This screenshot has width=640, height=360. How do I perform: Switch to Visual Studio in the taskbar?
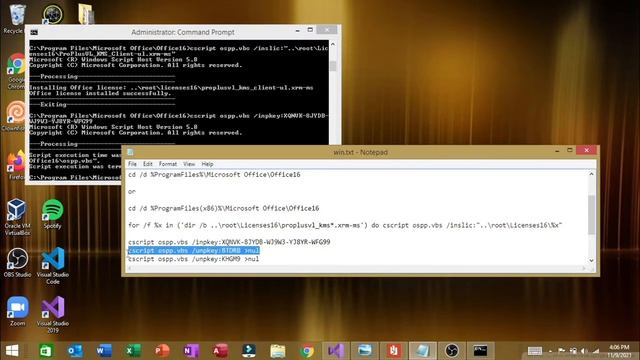336,350
